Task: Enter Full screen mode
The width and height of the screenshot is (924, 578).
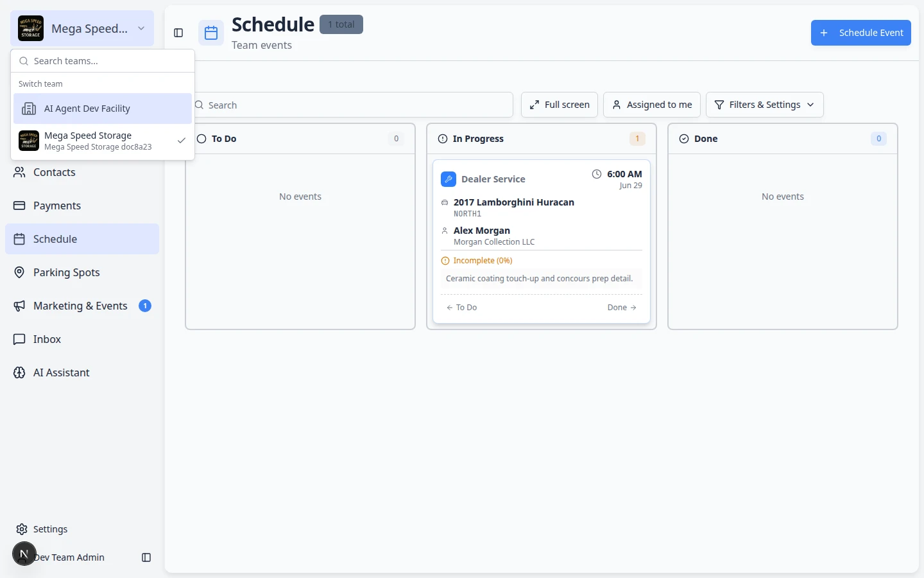Action: pos(560,105)
